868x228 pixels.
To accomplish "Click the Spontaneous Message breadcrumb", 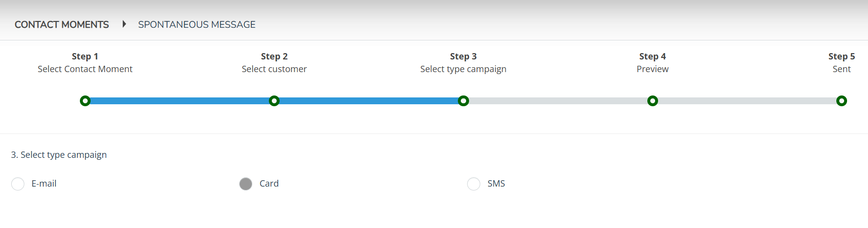I will coord(197,24).
